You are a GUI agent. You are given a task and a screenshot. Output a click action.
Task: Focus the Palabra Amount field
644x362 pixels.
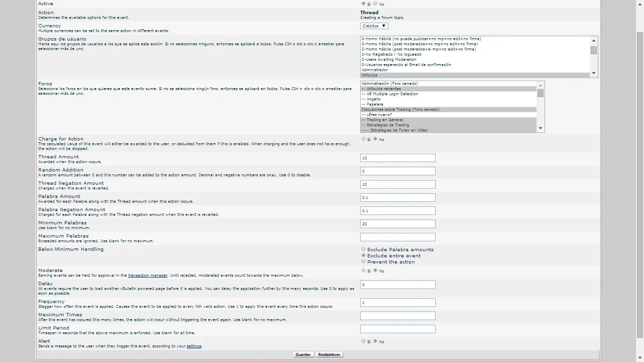tap(398, 197)
